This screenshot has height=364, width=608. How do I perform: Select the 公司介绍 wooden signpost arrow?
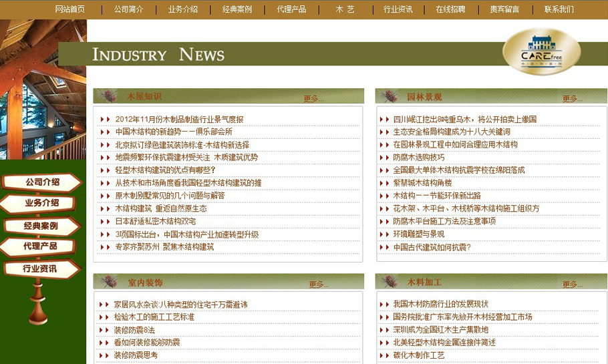tap(41, 182)
